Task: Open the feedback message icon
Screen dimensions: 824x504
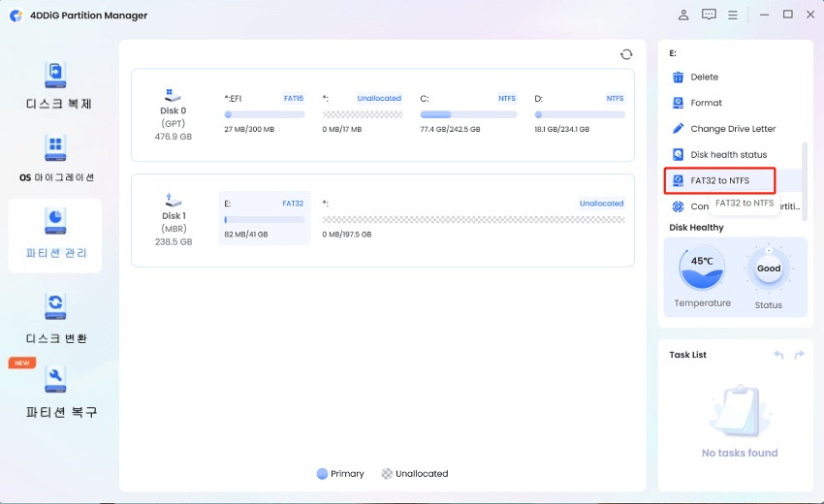Action: click(709, 15)
